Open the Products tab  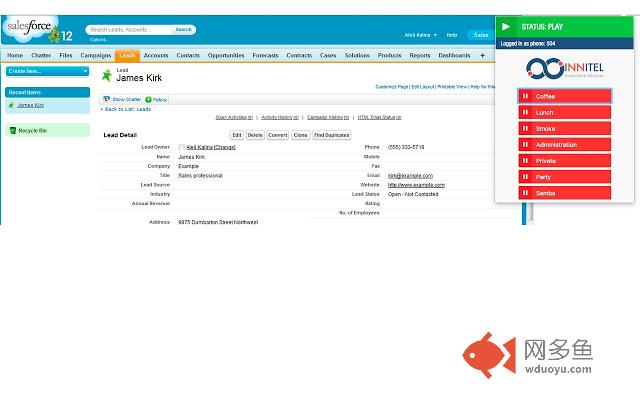tap(389, 55)
